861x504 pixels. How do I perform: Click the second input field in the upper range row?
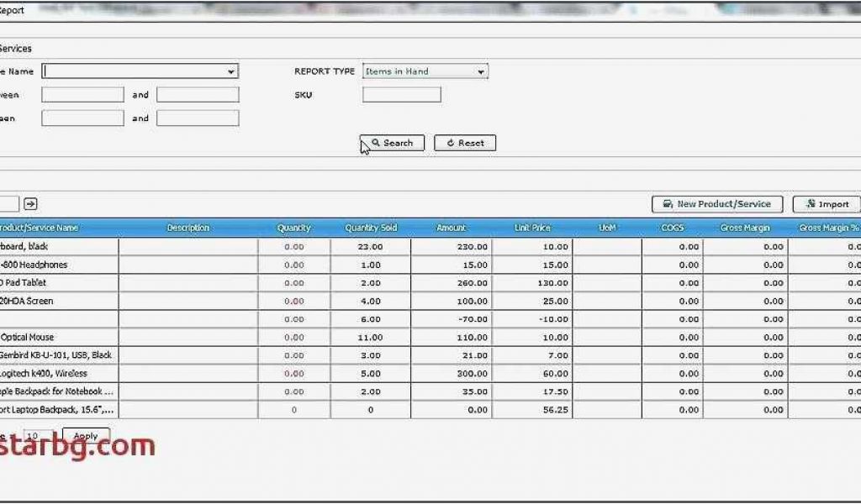198,95
